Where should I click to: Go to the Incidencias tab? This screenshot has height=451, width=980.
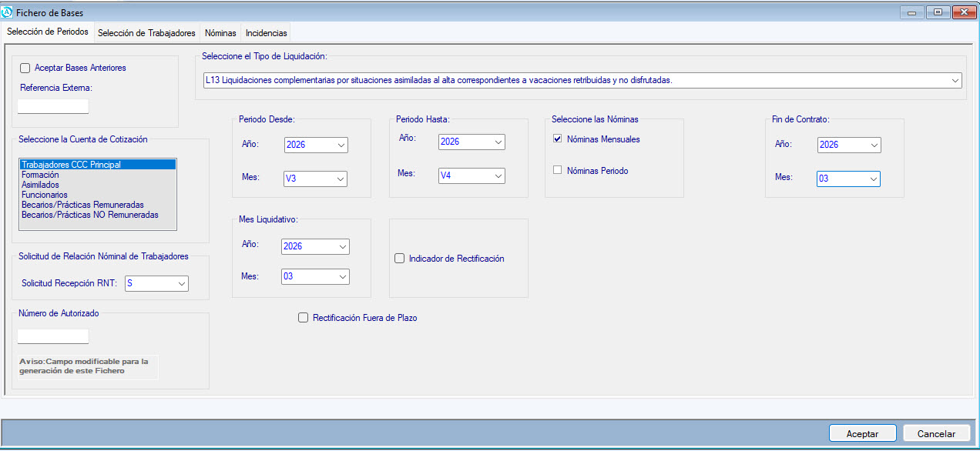[x=266, y=33]
